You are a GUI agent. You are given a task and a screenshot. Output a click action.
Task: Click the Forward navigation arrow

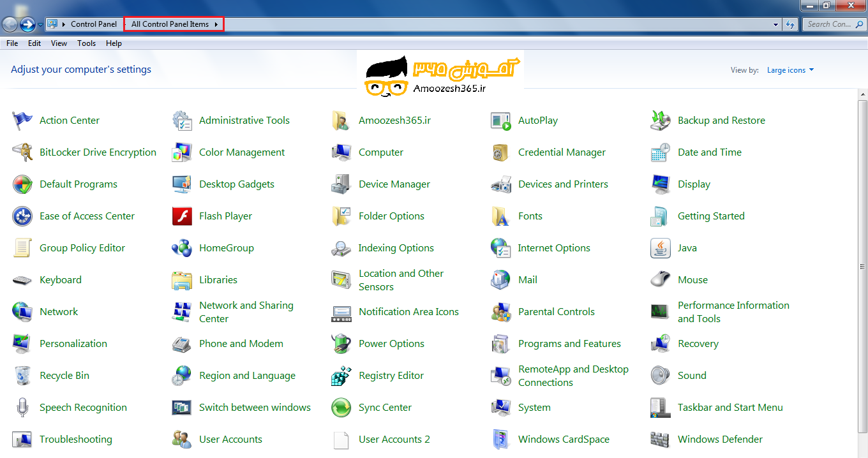[27, 24]
